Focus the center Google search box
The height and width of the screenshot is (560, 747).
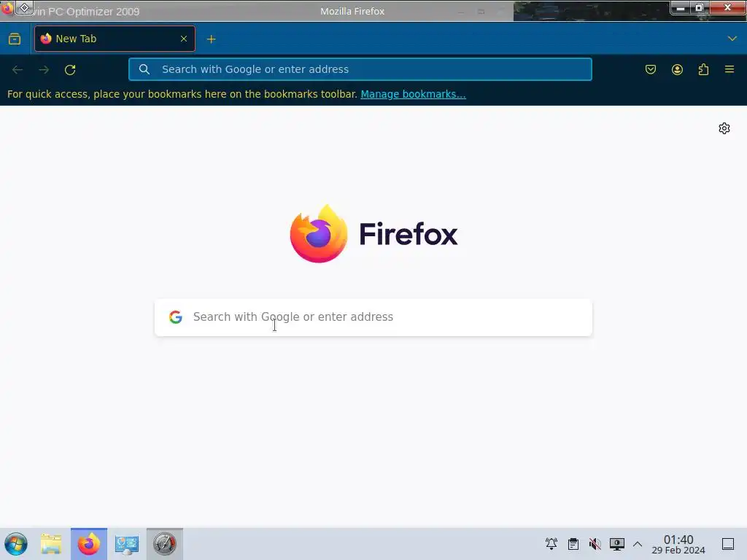pos(373,317)
